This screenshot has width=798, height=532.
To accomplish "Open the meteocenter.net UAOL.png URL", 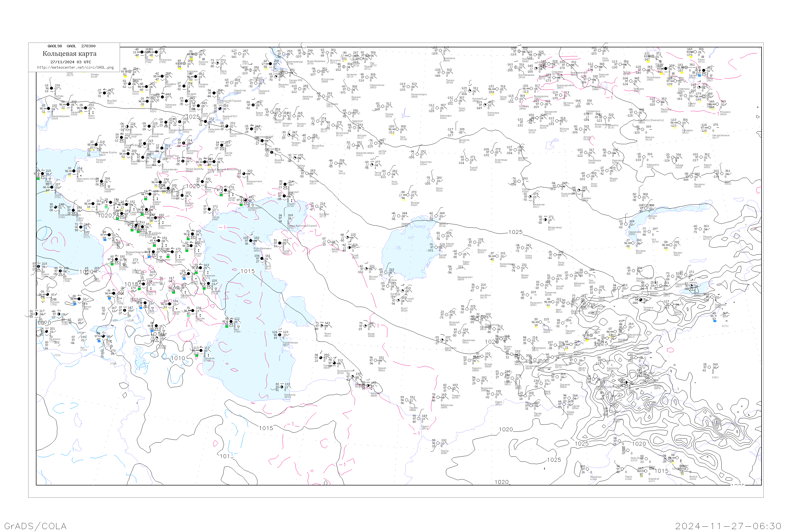I will (75, 67).
